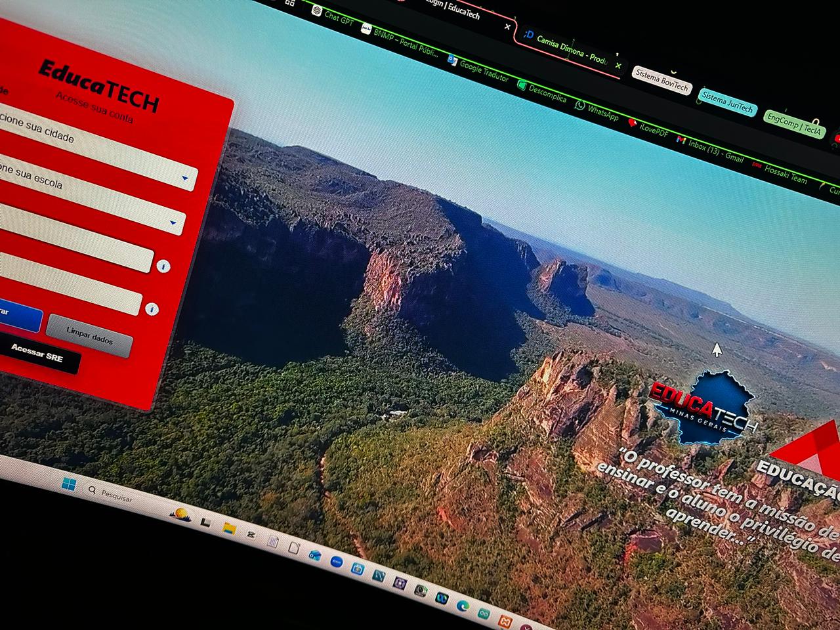Open the Descomplica bookmark
Image resolution: width=840 pixels, height=630 pixels.
(x=541, y=93)
